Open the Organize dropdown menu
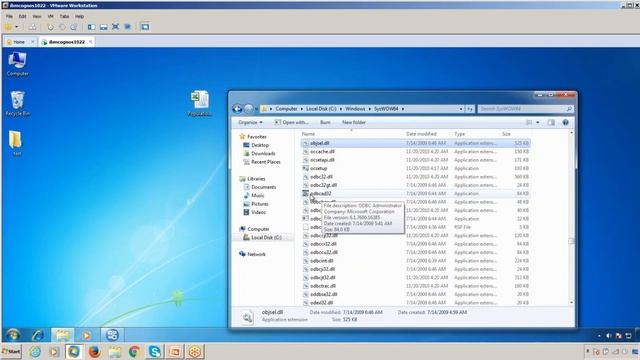The height and width of the screenshot is (360, 640). click(x=250, y=122)
